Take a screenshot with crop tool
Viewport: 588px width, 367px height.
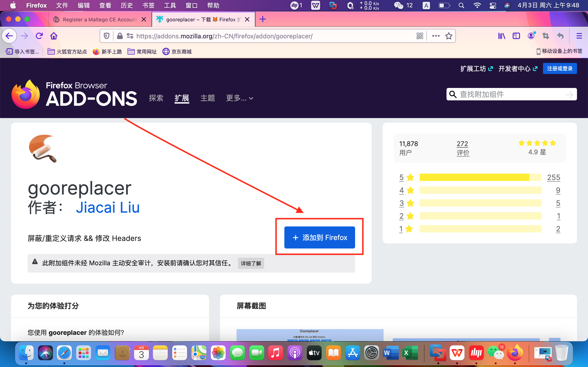tap(546, 36)
